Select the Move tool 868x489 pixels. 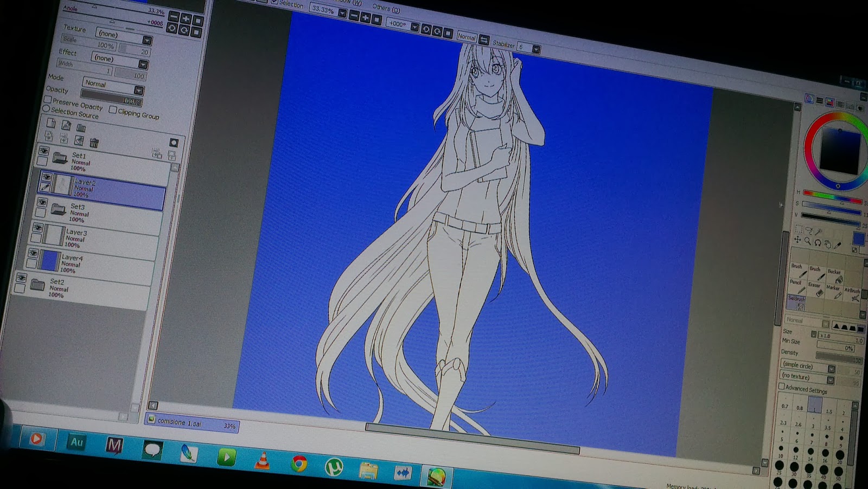coord(797,240)
